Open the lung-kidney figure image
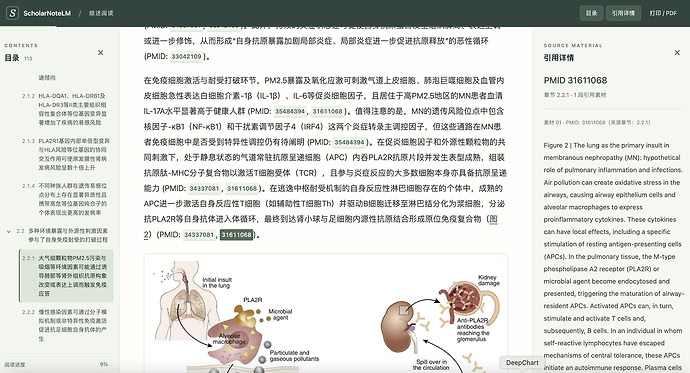 pyautogui.click(x=326, y=314)
